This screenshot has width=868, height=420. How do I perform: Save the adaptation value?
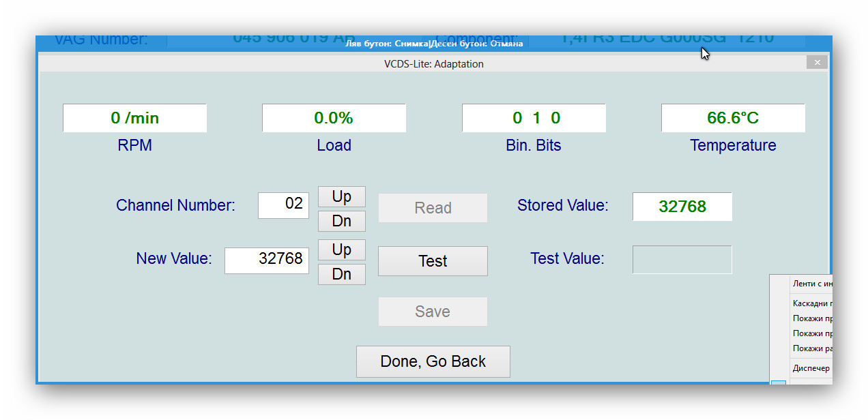[x=433, y=312]
